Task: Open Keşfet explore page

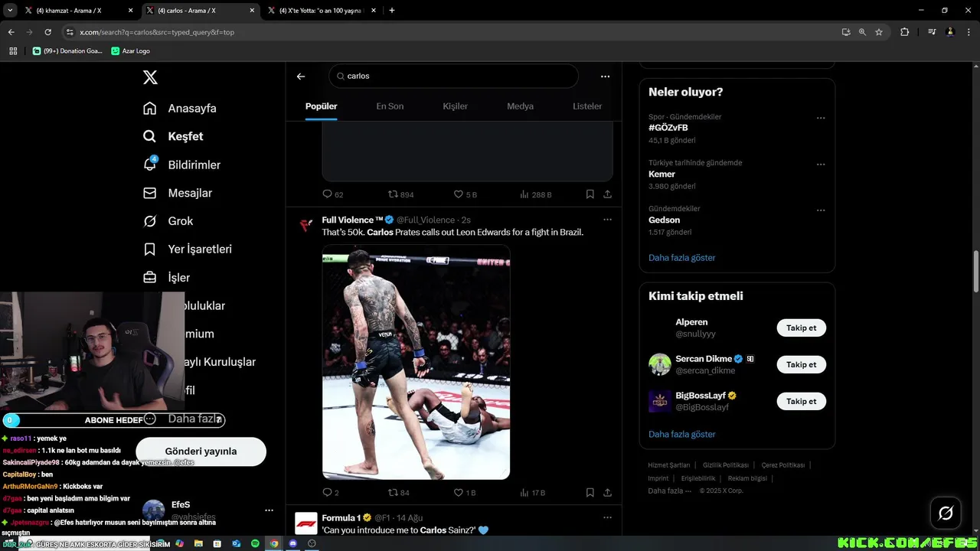Action: (x=173, y=136)
